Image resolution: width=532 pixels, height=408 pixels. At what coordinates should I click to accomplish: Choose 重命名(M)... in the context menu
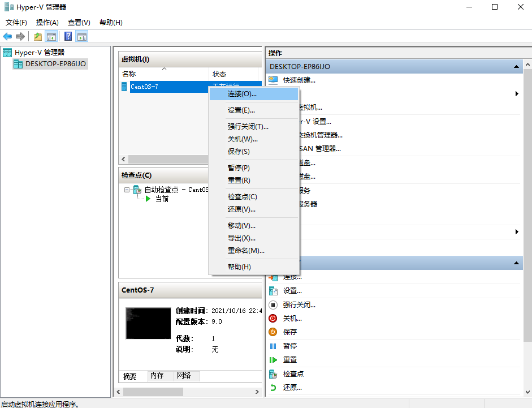point(254,251)
